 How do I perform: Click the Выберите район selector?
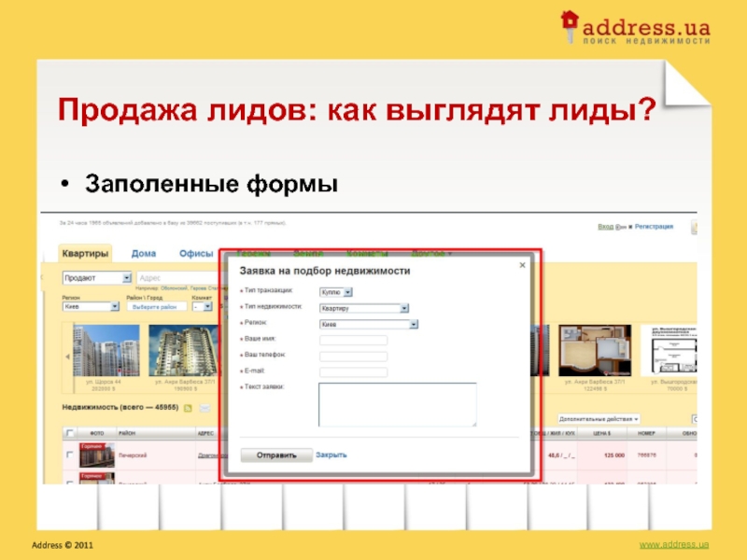157,307
